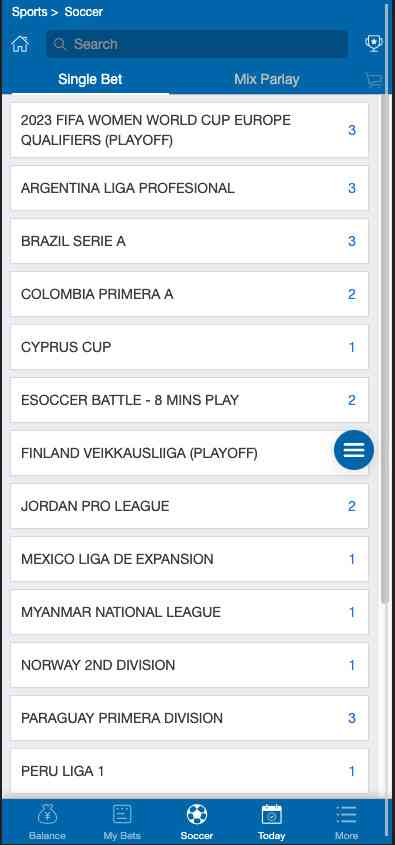The width and height of the screenshot is (395, 845).
Task: Expand Argentina Liga Profesional league
Action: coord(189,188)
